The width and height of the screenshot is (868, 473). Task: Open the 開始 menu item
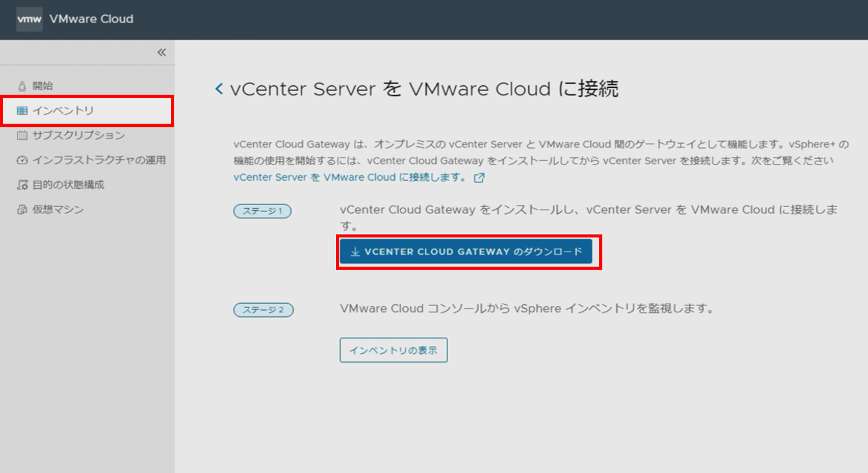43,86
